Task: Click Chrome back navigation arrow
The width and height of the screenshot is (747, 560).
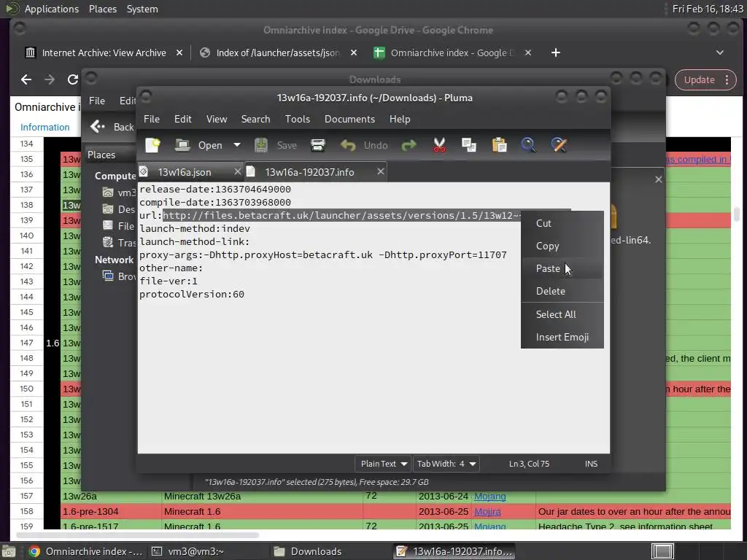Action: coord(26,79)
